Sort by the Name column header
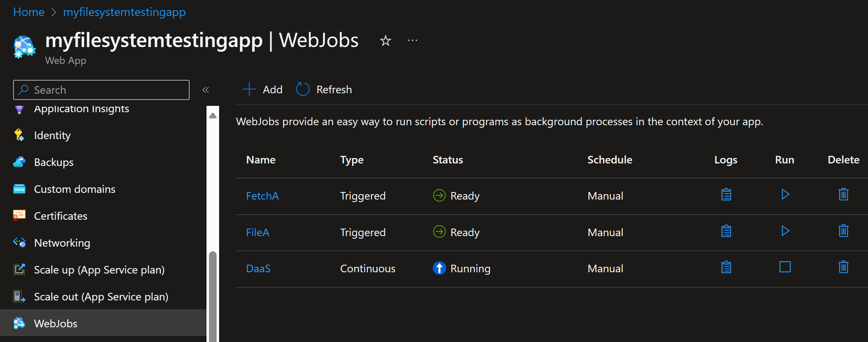 coord(261,160)
